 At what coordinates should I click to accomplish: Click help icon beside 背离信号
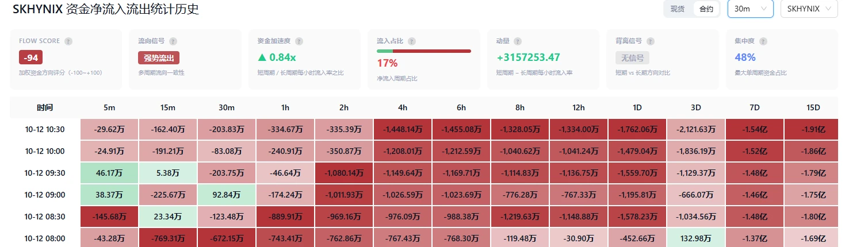point(651,41)
